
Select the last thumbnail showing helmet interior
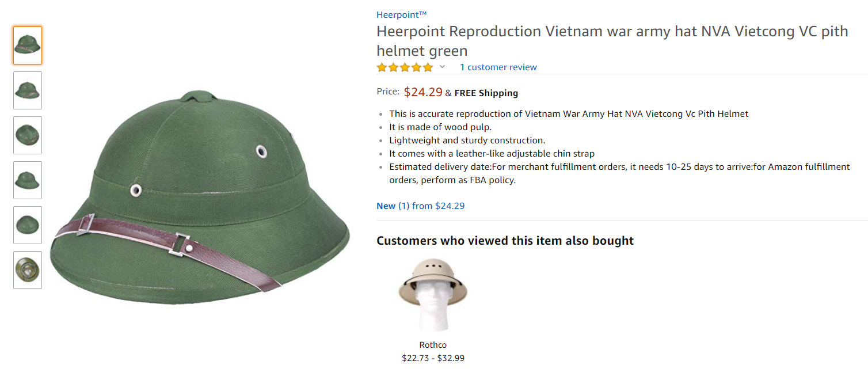[x=28, y=270]
